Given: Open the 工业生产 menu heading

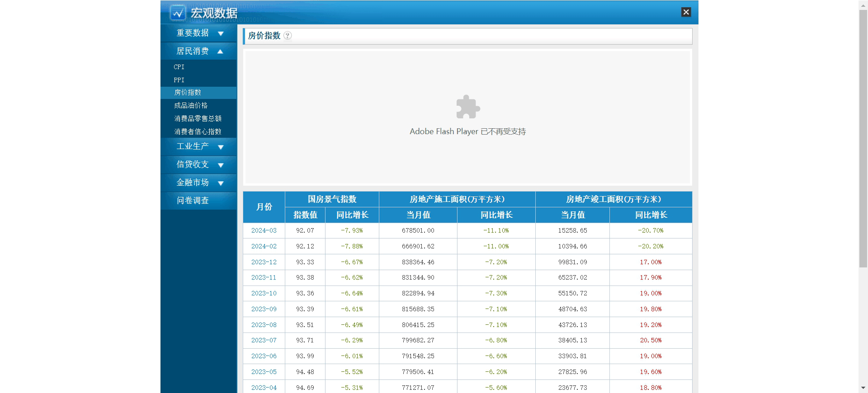Looking at the screenshot, I should (193, 146).
